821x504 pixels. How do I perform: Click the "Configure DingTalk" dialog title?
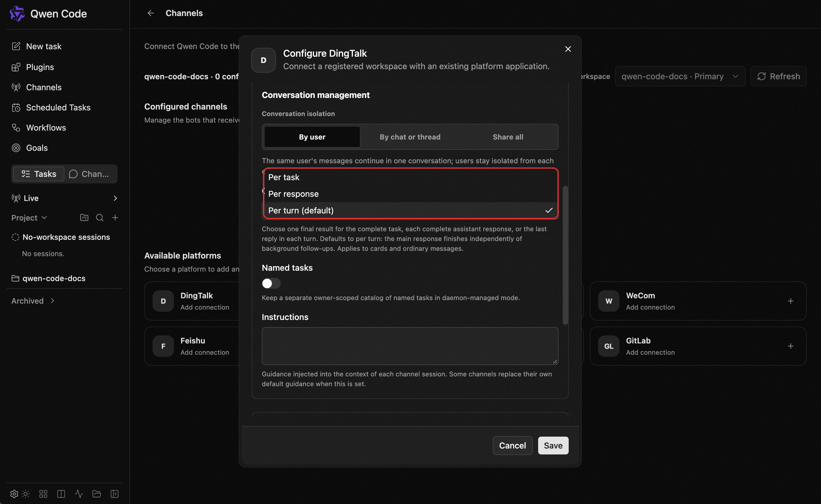tap(325, 53)
